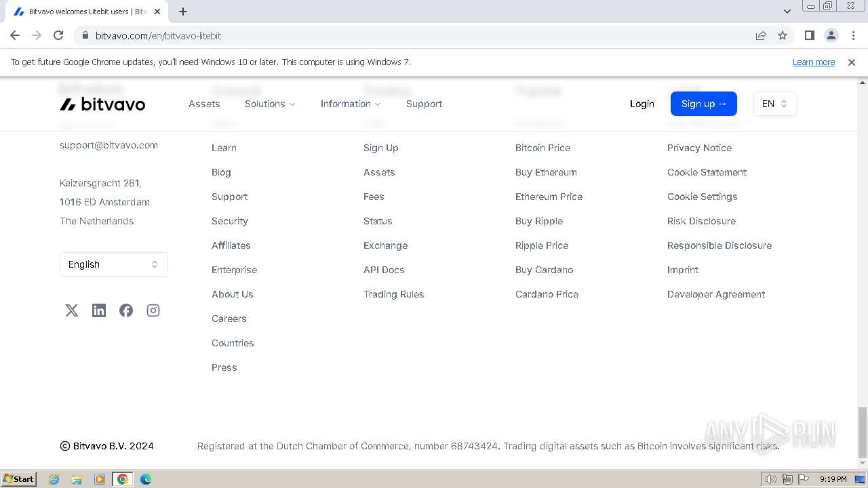Open Learn more link in update bar

coord(814,62)
